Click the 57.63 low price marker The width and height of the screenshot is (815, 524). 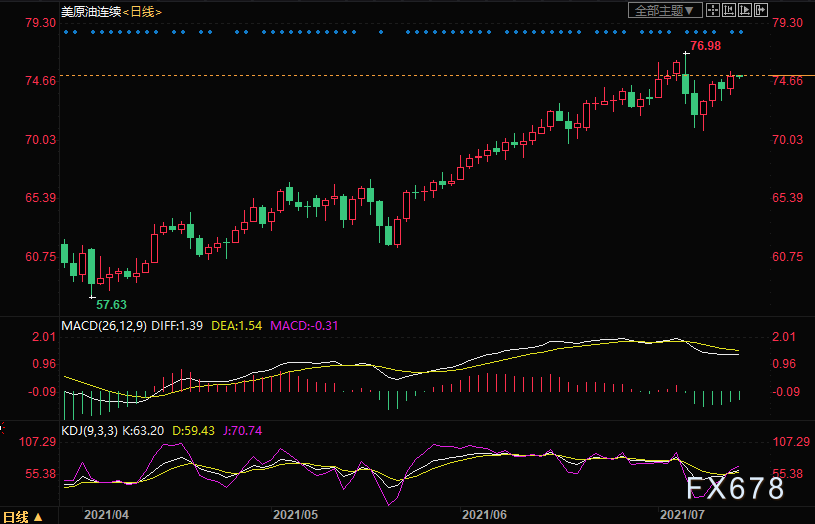pyautogui.click(x=111, y=303)
